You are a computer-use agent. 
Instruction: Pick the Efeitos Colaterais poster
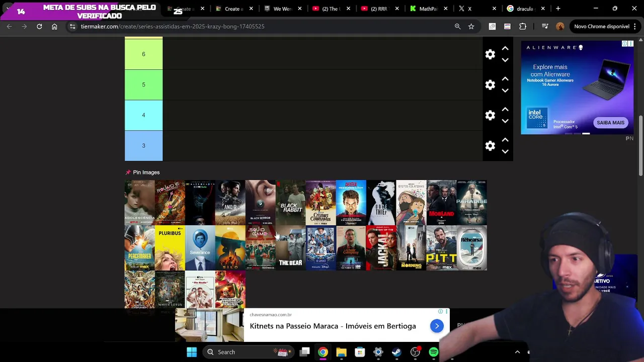pos(412,203)
